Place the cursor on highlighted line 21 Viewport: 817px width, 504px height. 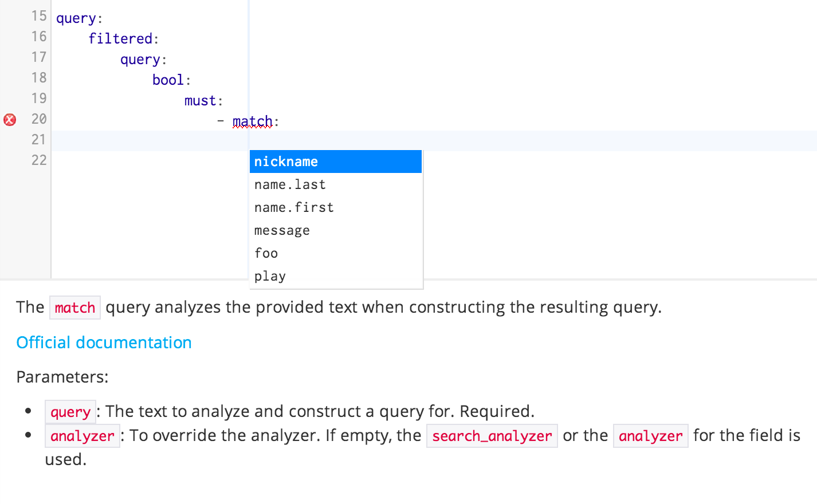click(143, 140)
